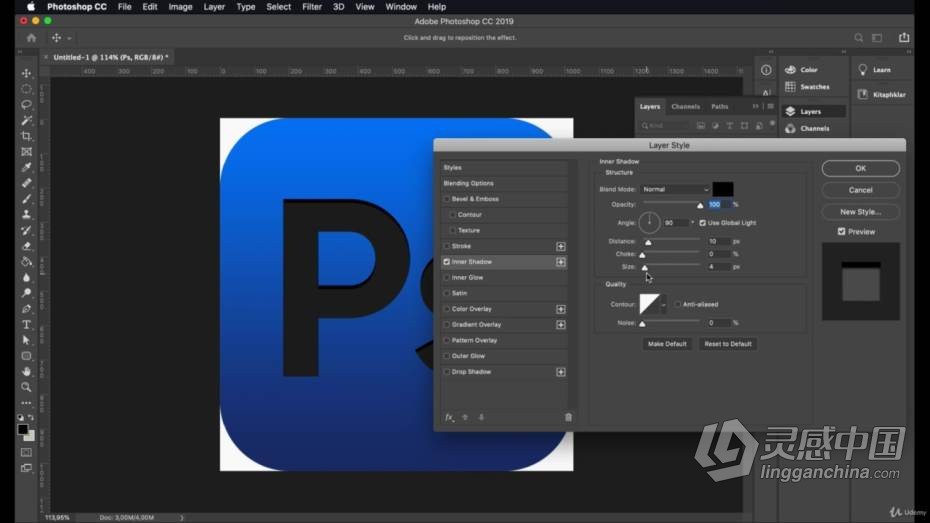Select the Blur tool
Image resolution: width=930 pixels, height=523 pixels.
click(x=26, y=278)
